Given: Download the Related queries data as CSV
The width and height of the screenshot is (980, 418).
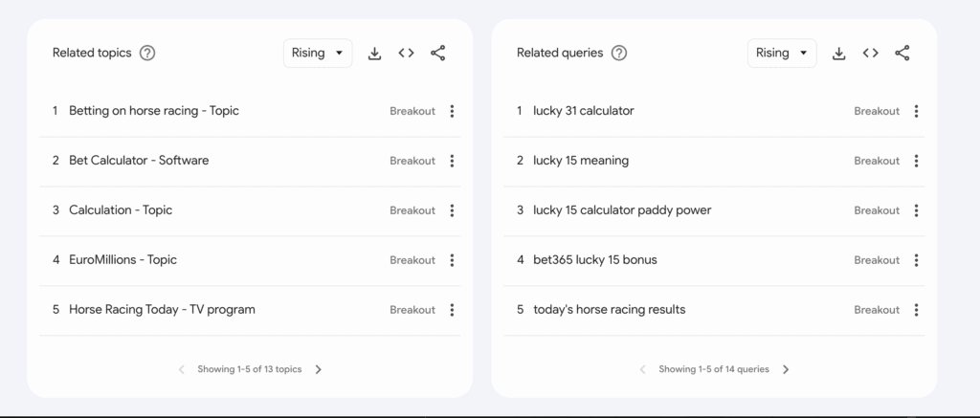Looking at the screenshot, I should pos(839,54).
